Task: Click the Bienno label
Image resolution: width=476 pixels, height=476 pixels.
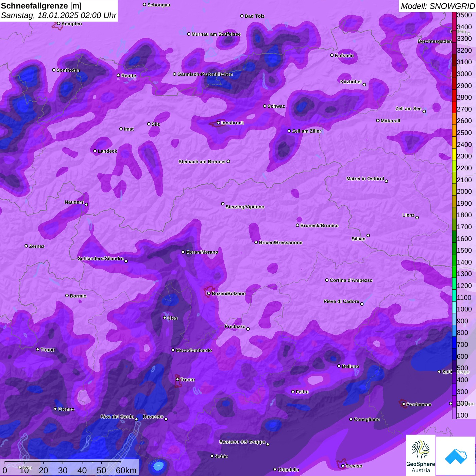Action: point(66,409)
